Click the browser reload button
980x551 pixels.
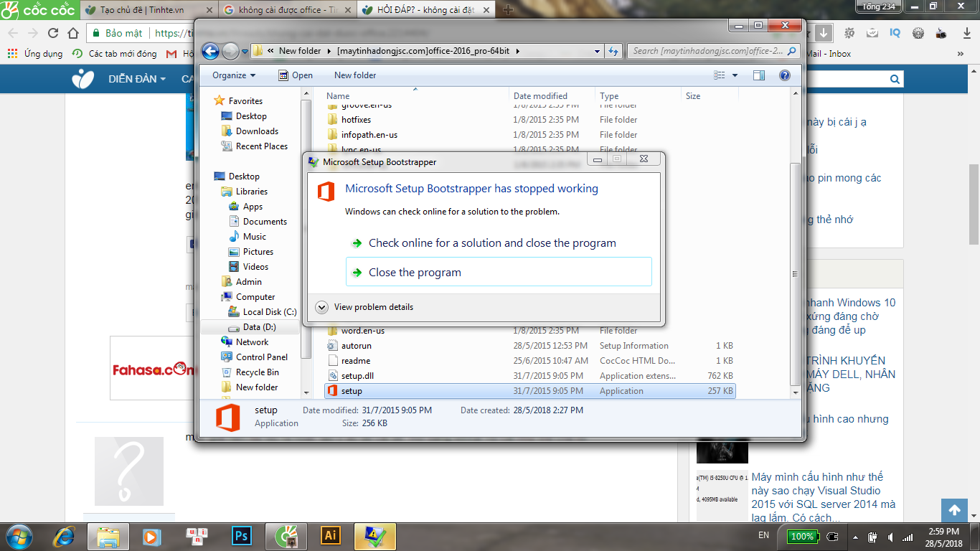[x=53, y=33]
